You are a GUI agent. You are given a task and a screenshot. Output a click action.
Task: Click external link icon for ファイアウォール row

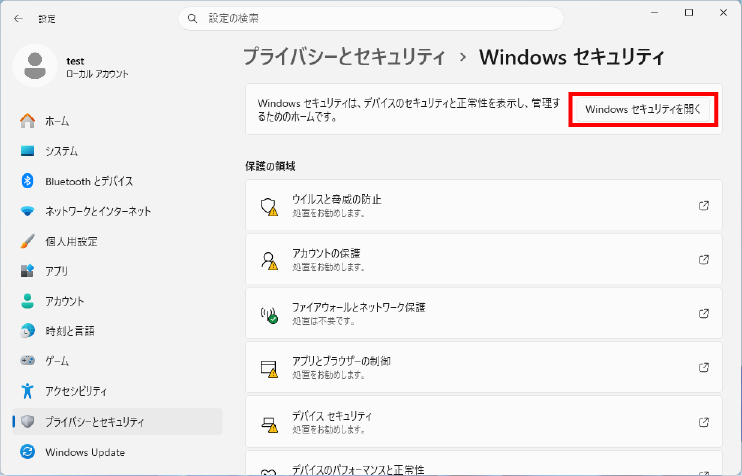coord(704,313)
